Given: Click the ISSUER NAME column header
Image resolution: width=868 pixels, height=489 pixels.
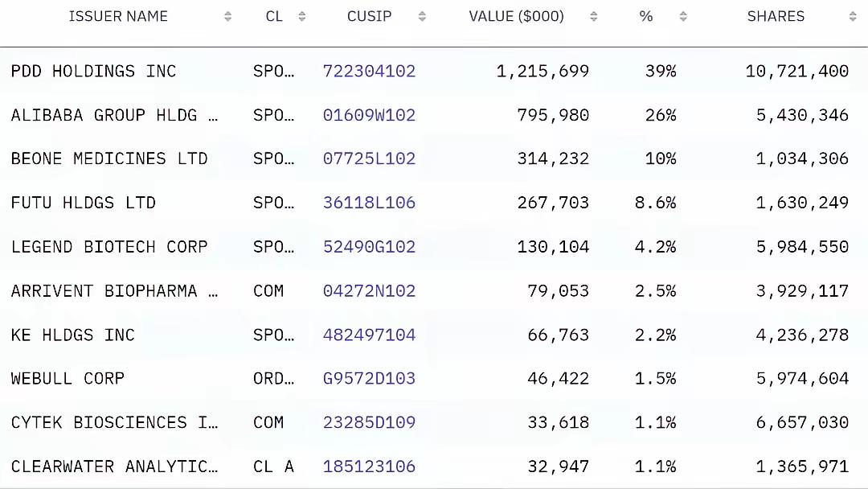Looking at the screenshot, I should coord(118,17).
